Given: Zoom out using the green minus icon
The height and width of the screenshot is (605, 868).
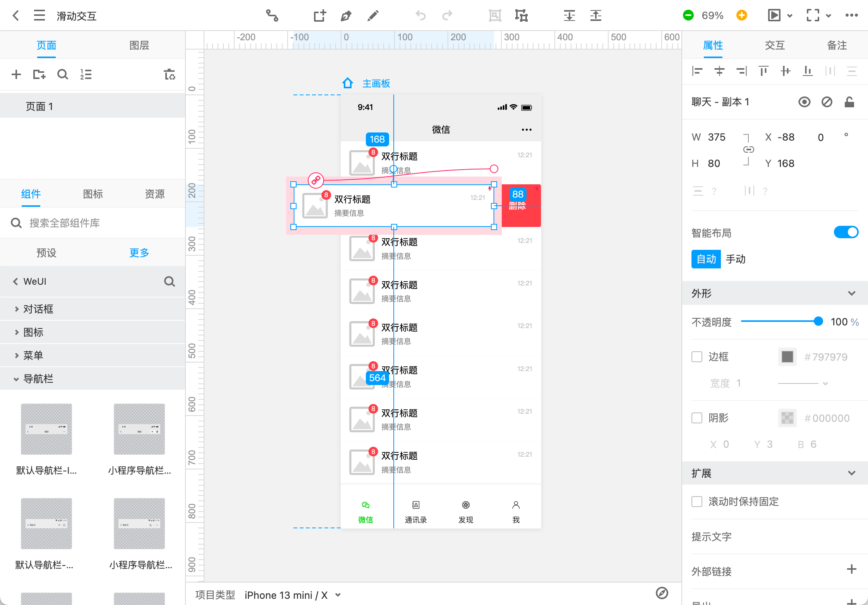Looking at the screenshot, I should (x=688, y=15).
